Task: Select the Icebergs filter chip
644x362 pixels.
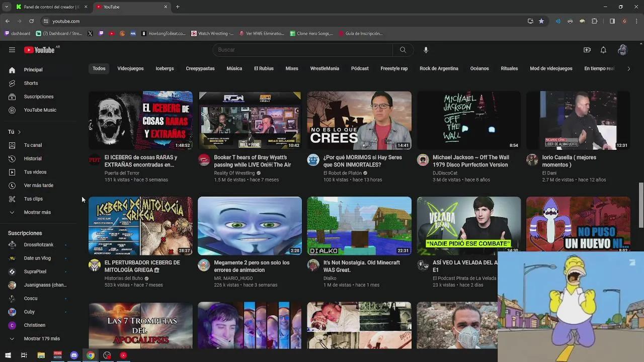Action: 165,68
